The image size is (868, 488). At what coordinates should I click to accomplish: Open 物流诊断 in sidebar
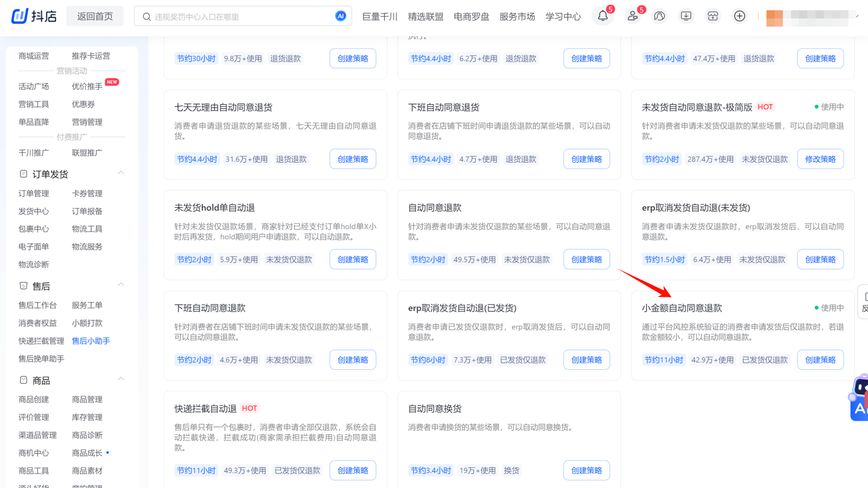(x=34, y=265)
